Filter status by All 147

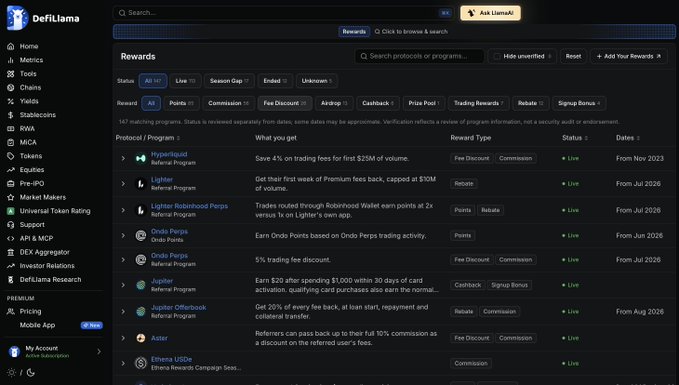point(153,81)
